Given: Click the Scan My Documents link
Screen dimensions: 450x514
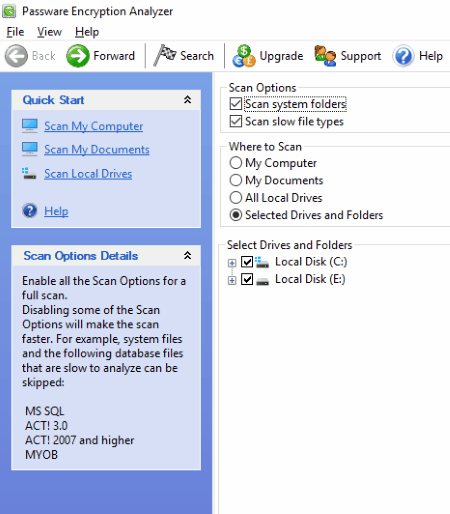Looking at the screenshot, I should point(97,149).
